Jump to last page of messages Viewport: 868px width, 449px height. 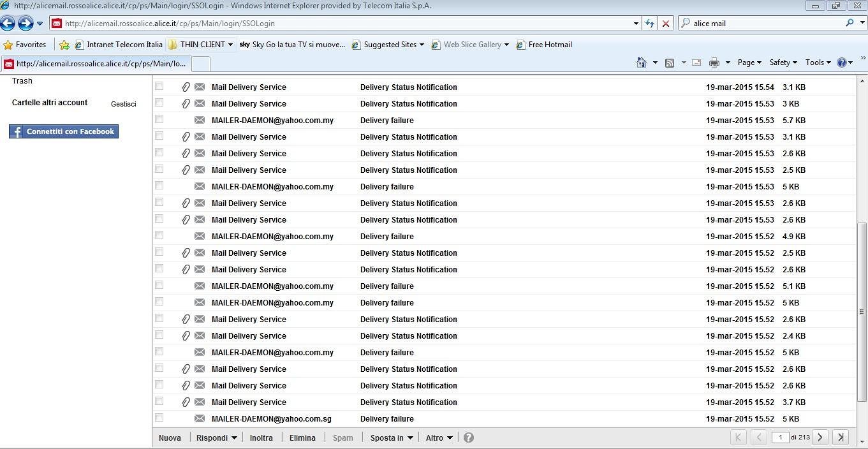pyautogui.click(x=841, y=437)
